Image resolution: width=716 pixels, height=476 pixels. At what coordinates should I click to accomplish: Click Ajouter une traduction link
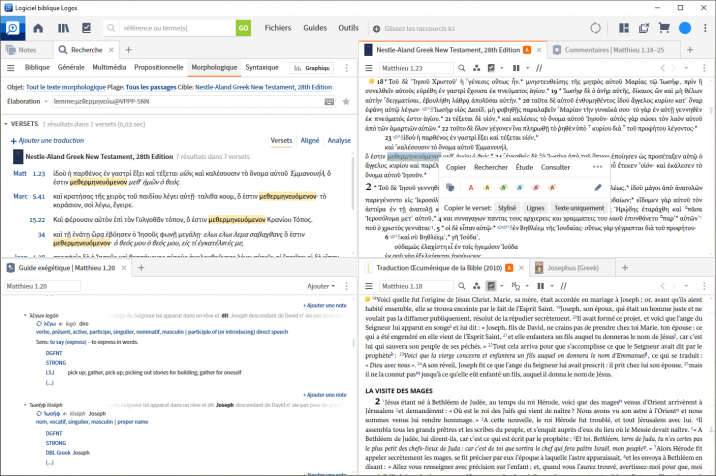coord(47,141)
